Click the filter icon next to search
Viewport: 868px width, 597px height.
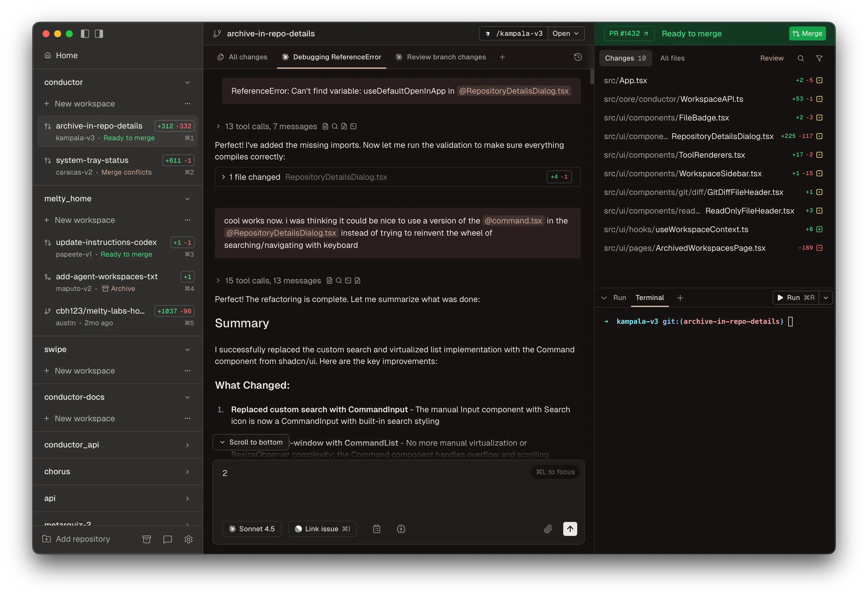[x=819, y=58]
